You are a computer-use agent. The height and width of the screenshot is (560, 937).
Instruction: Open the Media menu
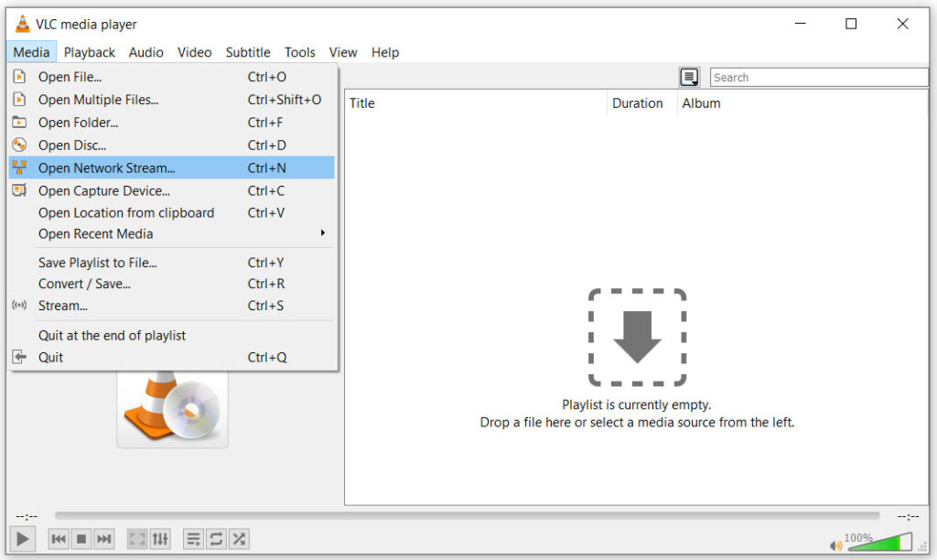pyautogui.click(x=32, y=52)
